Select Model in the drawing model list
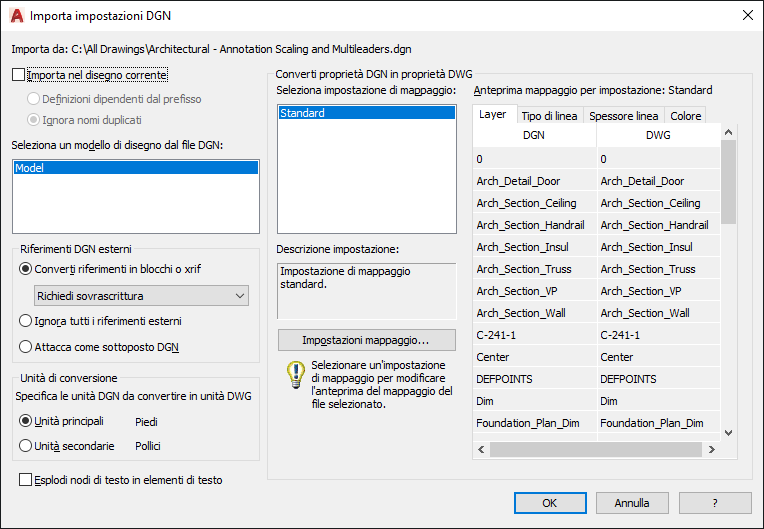This screenshot has height=529, width=764. pos(135,169)
